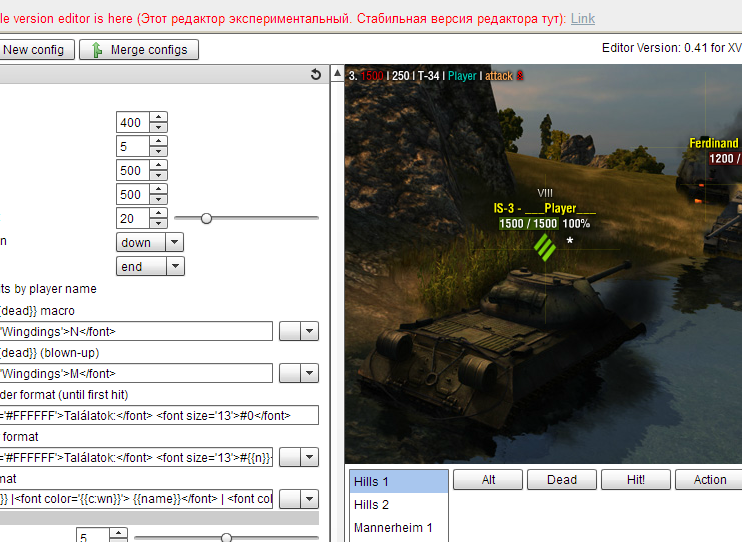Click the input field containing 400
Screen dimensions: 742x542
click(133, 123)
